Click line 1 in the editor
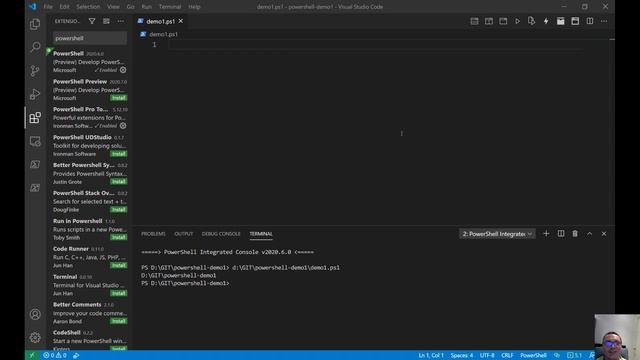The height and width of the screenshot is (360, 640). tap(376, 44)
